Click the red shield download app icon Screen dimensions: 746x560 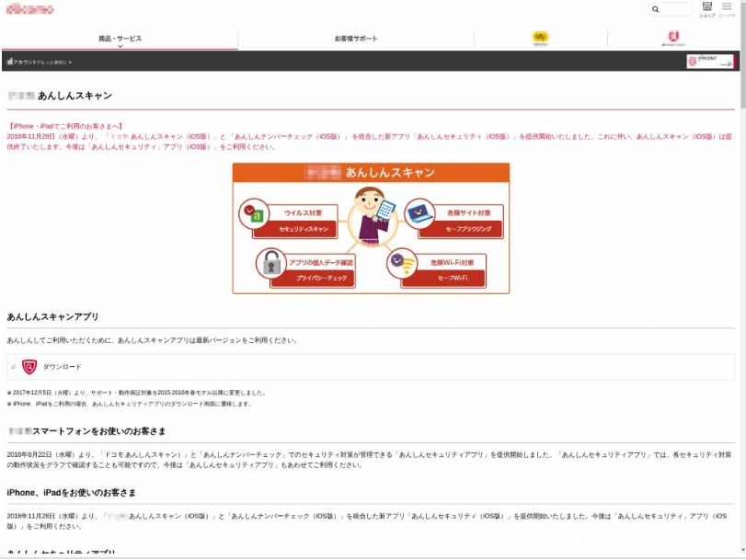point(29,367)
